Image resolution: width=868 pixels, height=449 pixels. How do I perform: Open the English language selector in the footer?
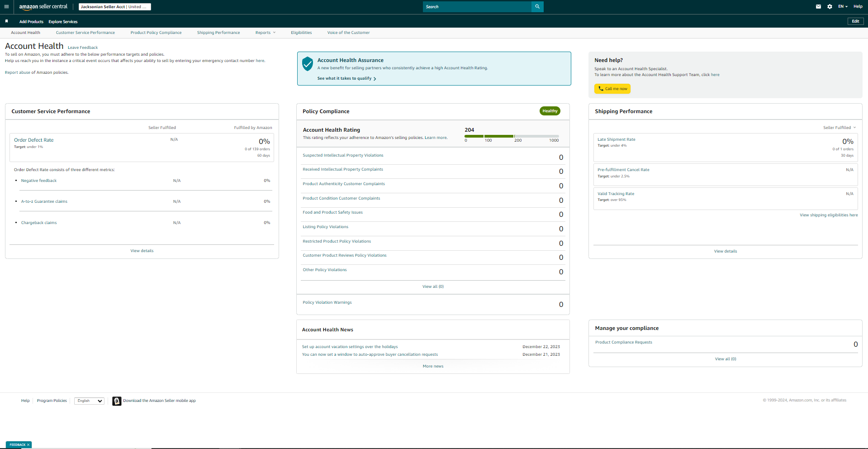point(90,401)
